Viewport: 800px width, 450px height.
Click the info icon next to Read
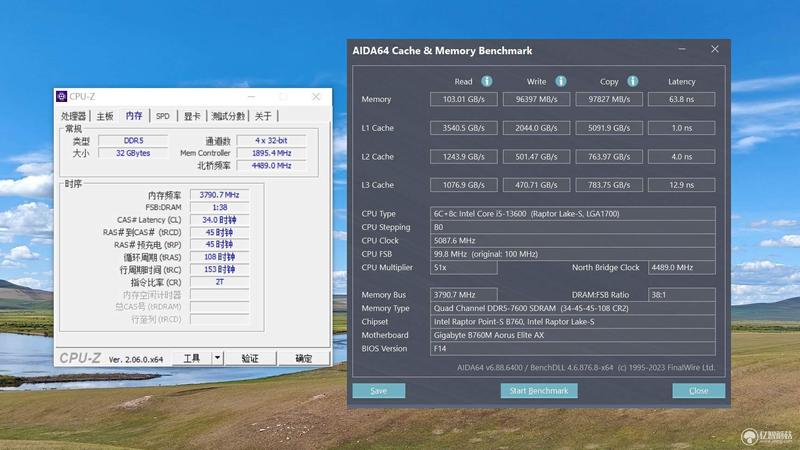point(487,81)
